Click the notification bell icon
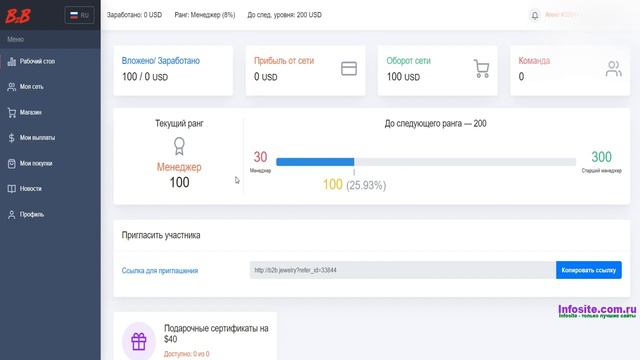640x360 pixels. (535, 16)
